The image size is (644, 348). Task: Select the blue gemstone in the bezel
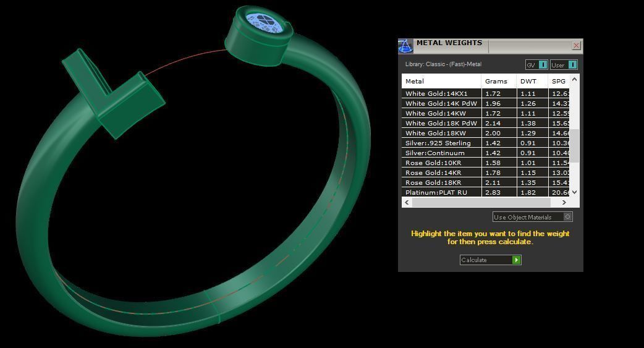(264, 22)
